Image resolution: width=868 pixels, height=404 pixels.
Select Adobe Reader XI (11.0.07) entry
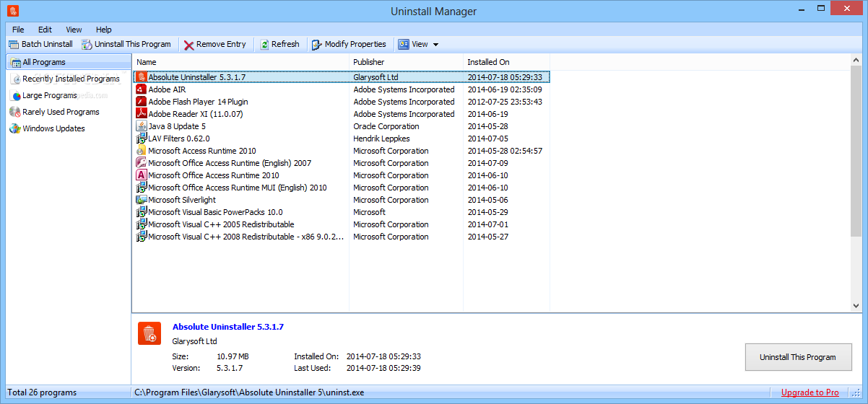click(196, 114)
